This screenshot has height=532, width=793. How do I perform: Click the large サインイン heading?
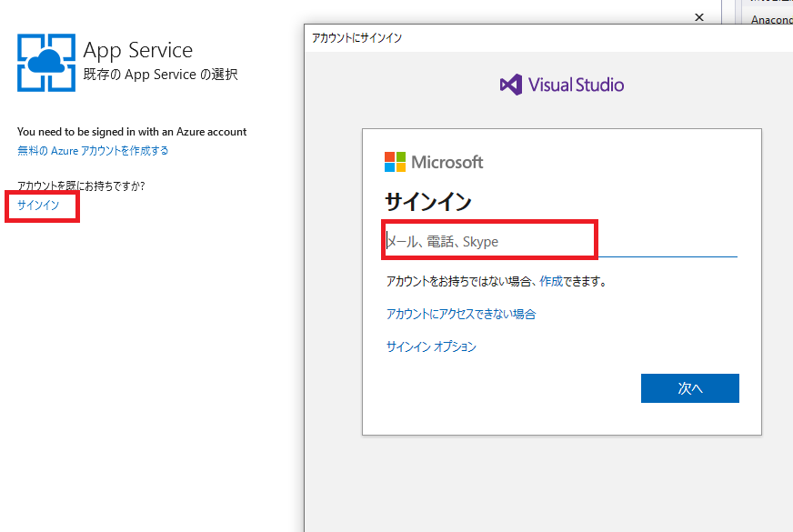click(x=428, y=202)
